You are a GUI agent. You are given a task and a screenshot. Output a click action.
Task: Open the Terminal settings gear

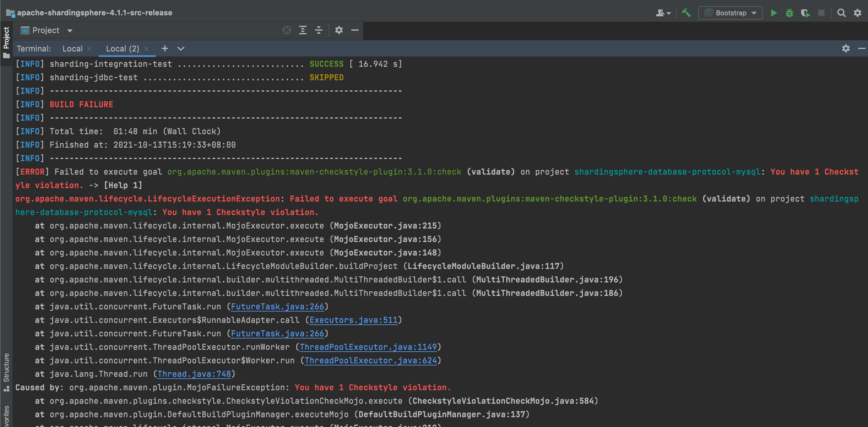(x=846, y=48)
